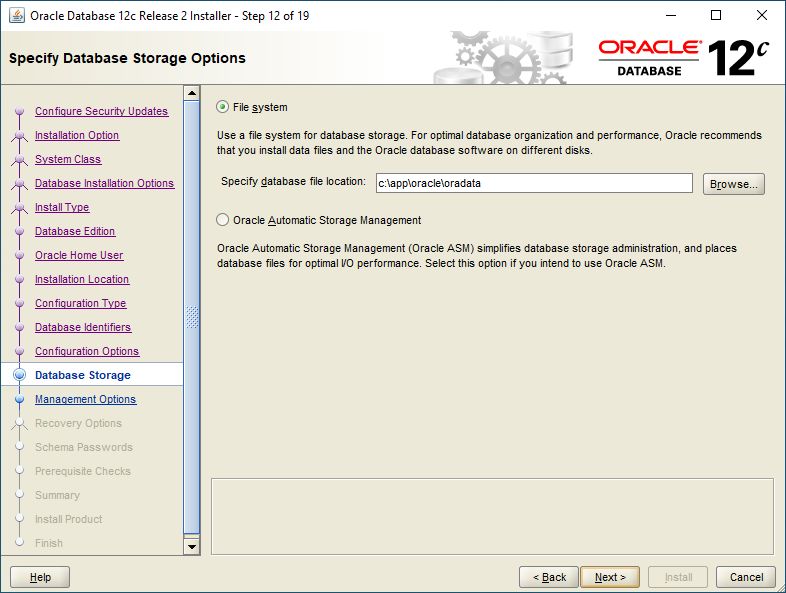
Task: Select the current Database Storage step
Action: click(x=83, y=375)
